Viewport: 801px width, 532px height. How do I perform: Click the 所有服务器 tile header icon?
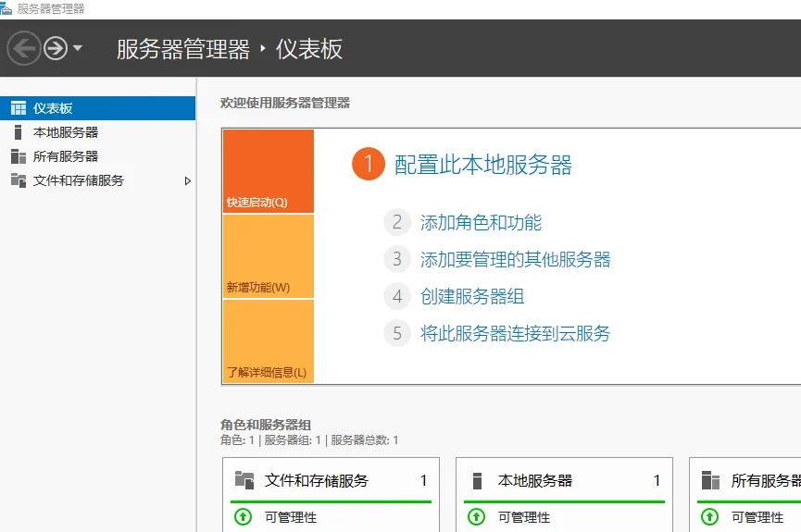tap(710, 480)
